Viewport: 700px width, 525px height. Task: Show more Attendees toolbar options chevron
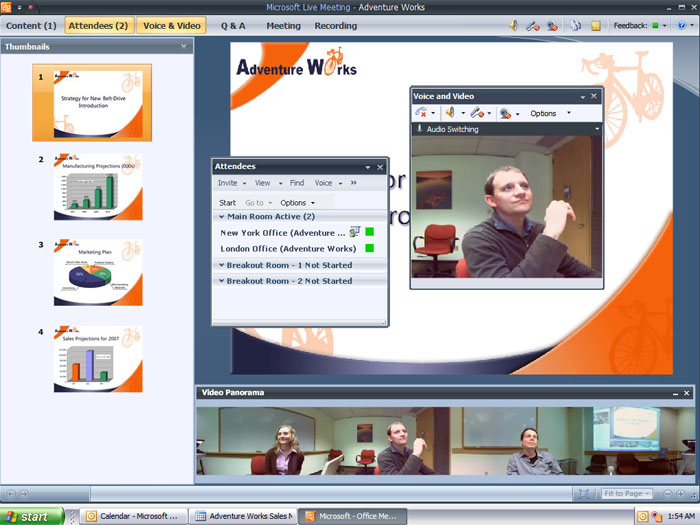[x=354, y=183]
